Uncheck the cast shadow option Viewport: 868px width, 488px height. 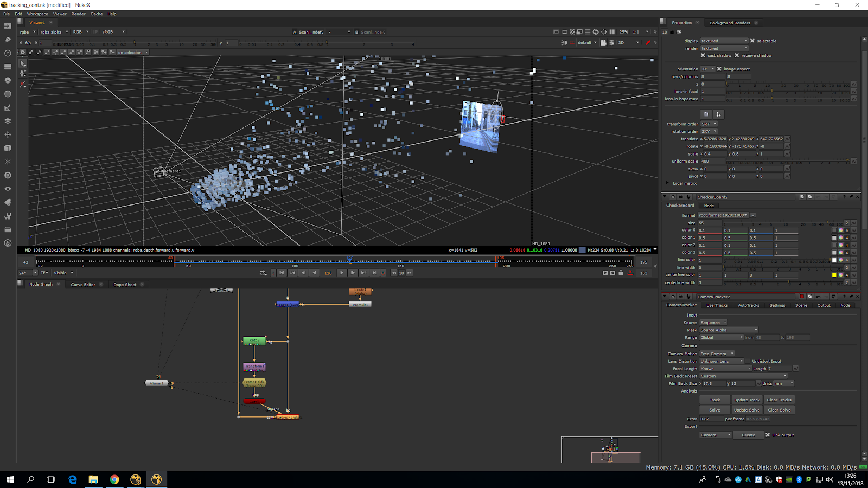click(703, 55)
